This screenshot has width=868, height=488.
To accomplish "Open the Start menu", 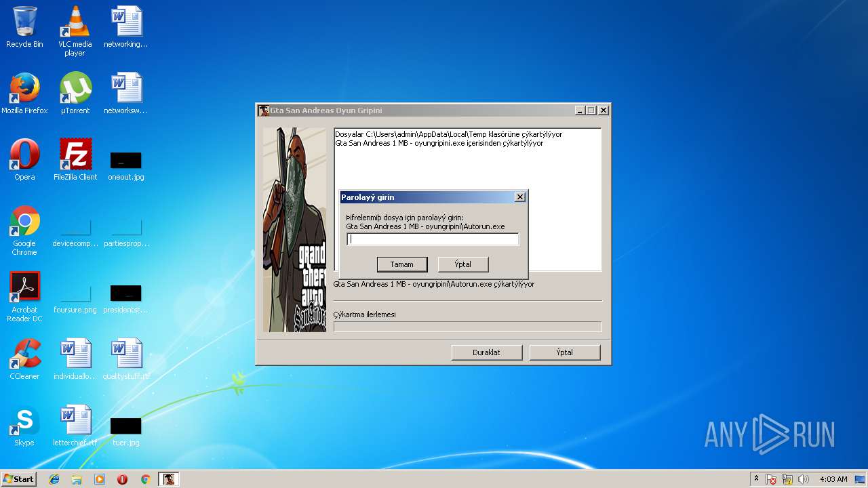I will click(x=19, y=479).
